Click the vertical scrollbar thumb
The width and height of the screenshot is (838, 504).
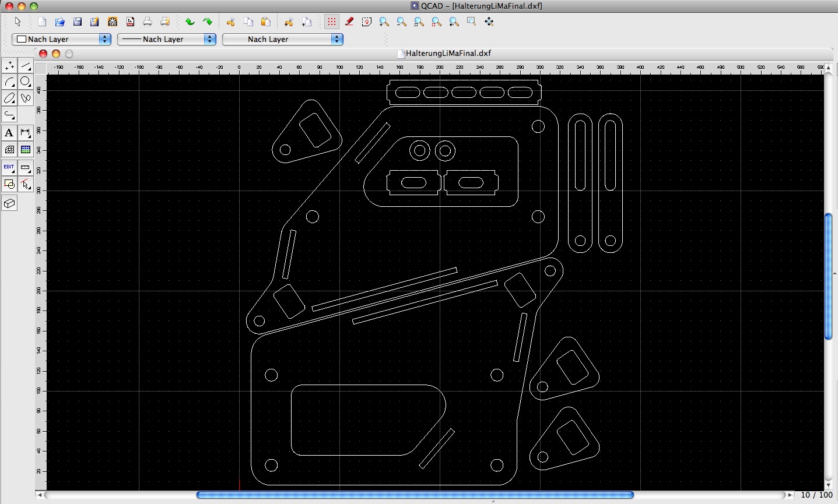coord(829,277)
